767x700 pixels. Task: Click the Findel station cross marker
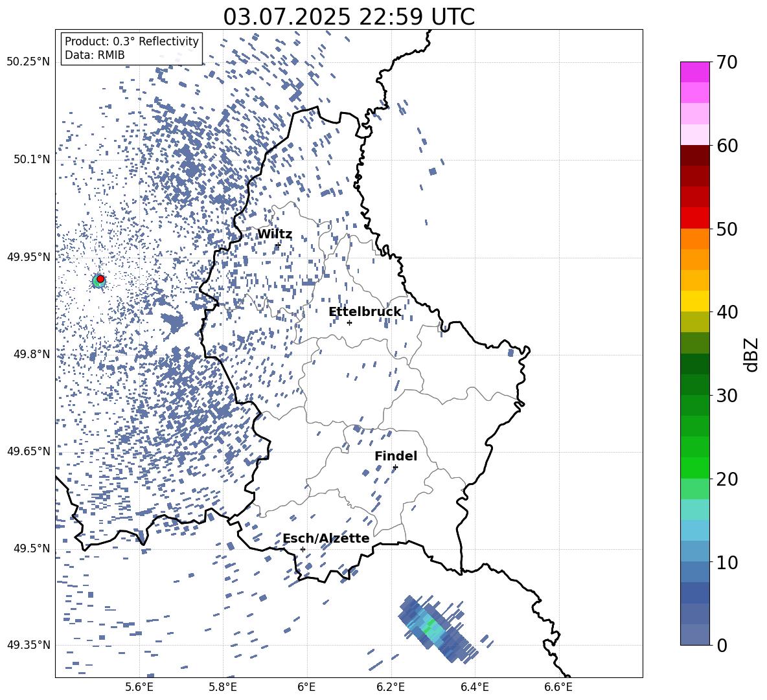[395, 468]
